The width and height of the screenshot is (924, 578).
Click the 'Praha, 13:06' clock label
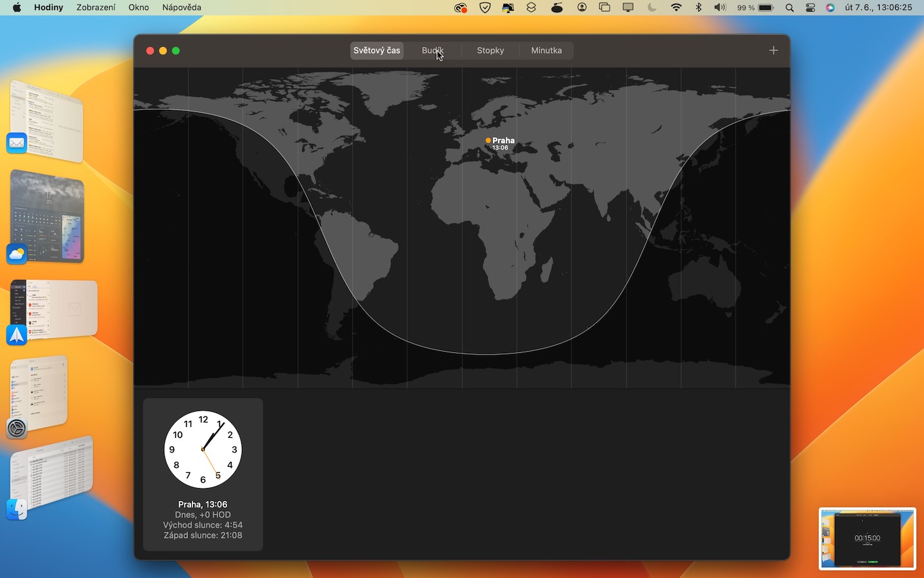tap(203, 505)
